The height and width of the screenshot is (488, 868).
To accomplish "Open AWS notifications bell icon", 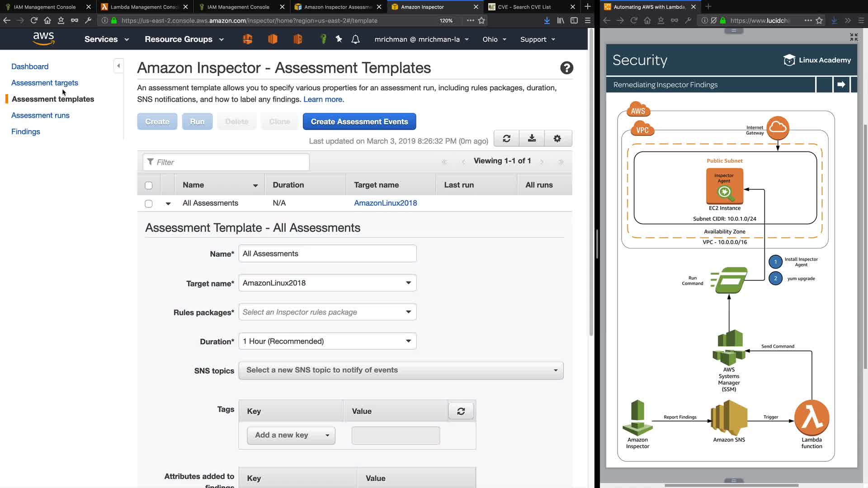I will [x=355, y=40].
